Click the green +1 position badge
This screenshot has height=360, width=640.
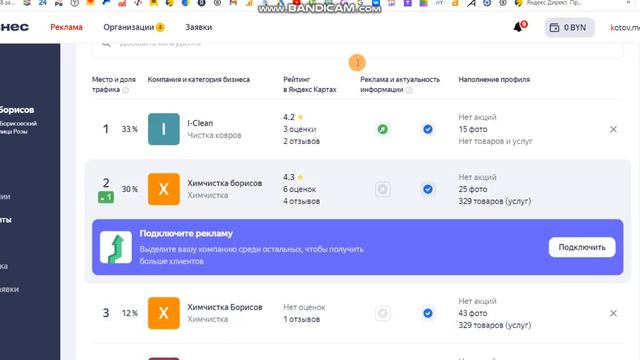click(106, 198)
